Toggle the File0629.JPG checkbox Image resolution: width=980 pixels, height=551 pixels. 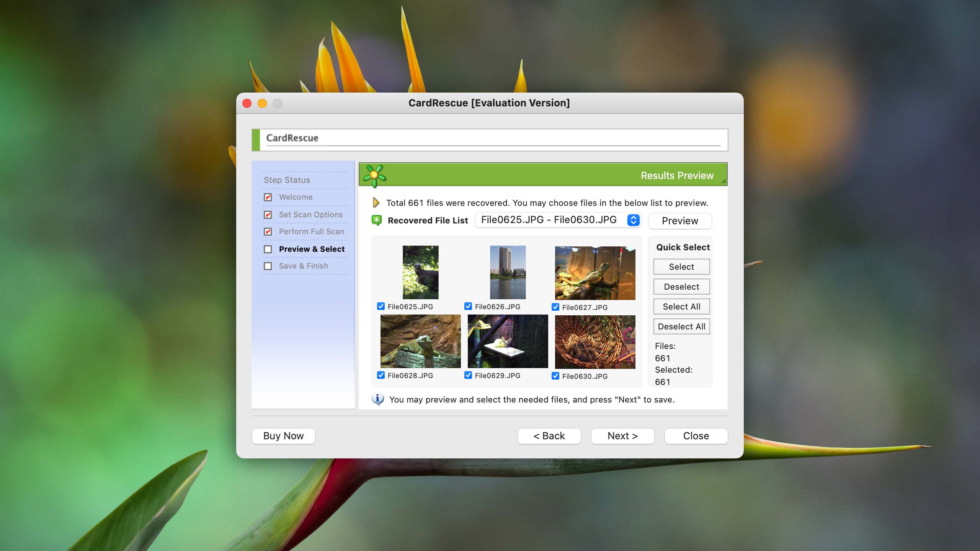point(468,375)
